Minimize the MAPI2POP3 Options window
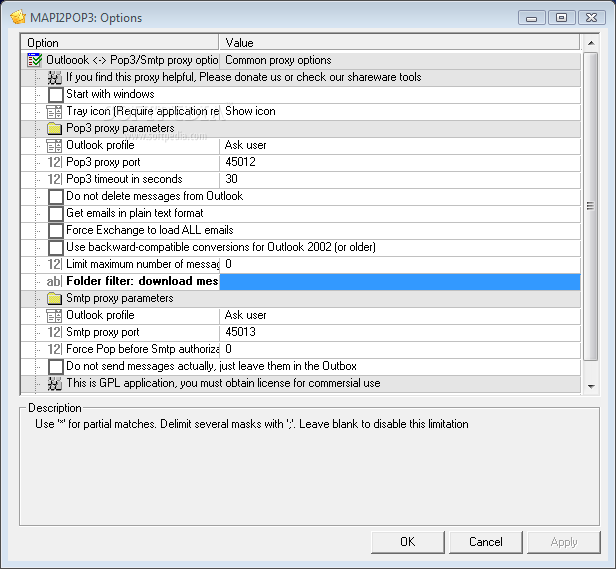This screenshot has width=616, height=569. coord(532,18)
